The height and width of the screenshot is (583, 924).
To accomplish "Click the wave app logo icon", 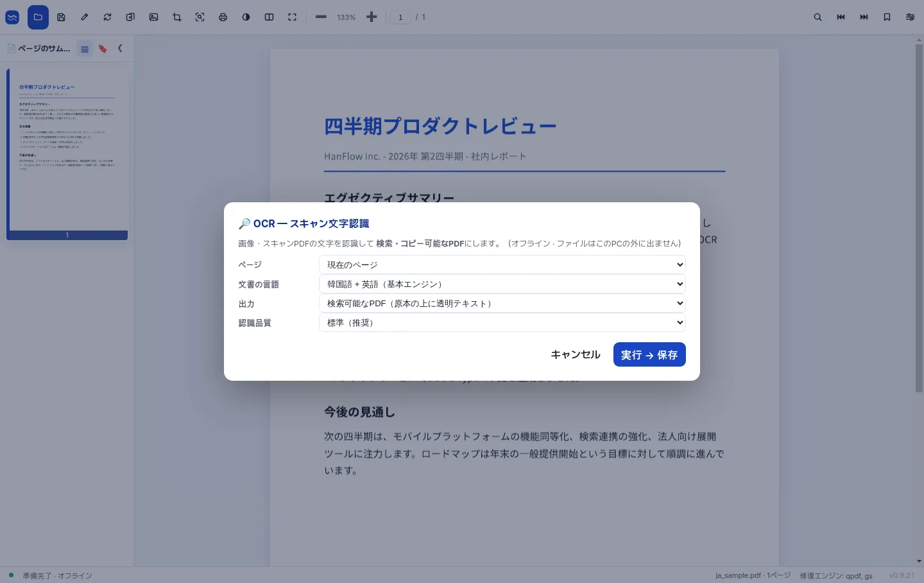I will click(12, 17).
